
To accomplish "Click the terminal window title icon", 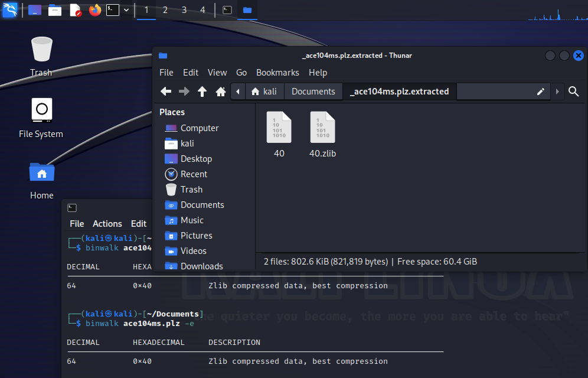I will [x=72, y=208].
